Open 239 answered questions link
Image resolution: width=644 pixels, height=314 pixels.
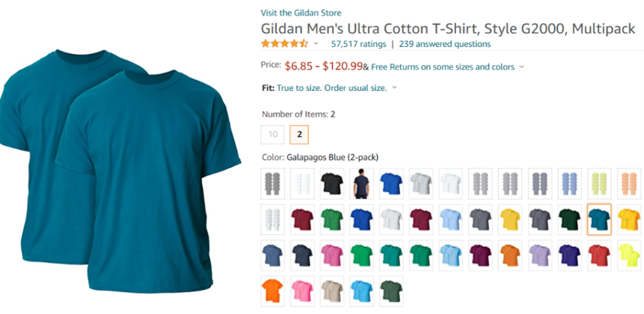coord(445,44)
